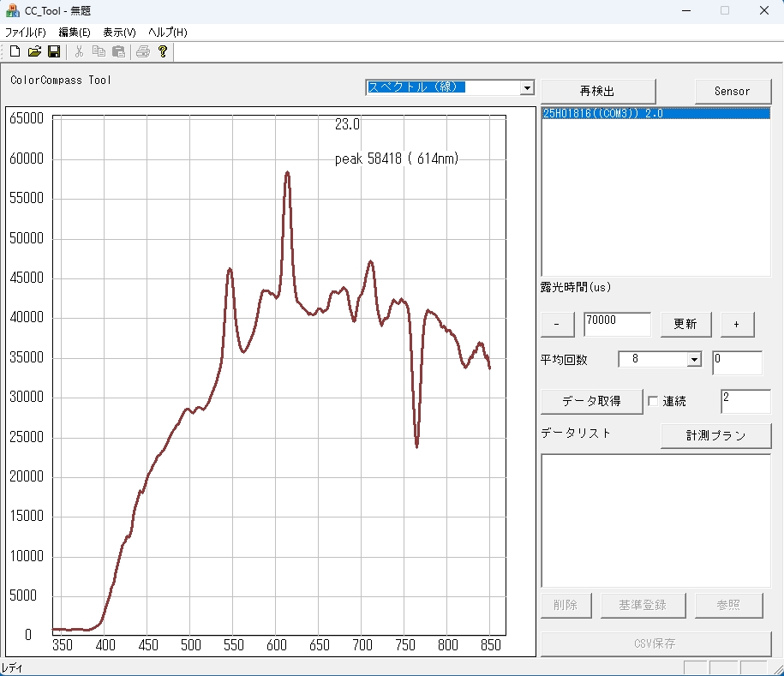Viewport: 784px width, 676px height.
Task: Open the ヘルプ(H) menu
Action: pos(167,33)
